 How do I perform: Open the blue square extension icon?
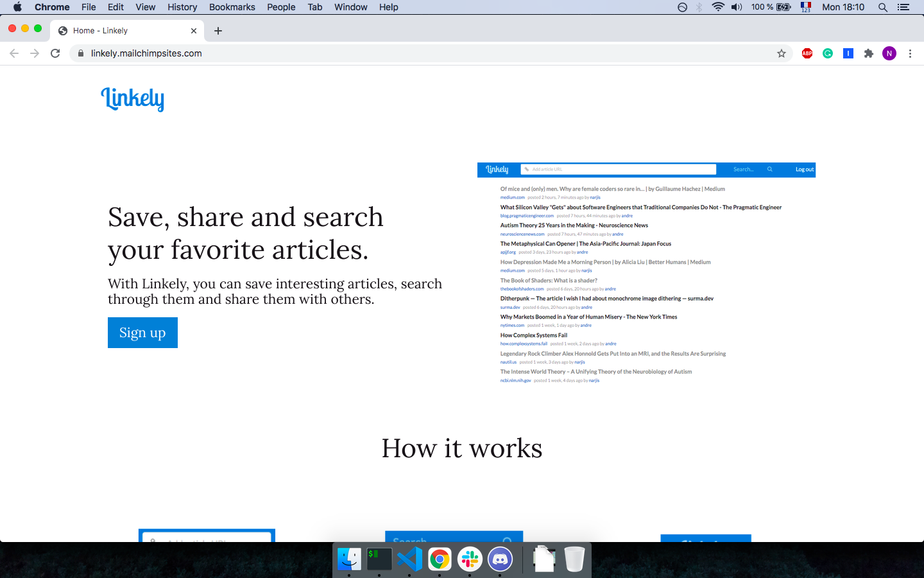pos(848,53)
